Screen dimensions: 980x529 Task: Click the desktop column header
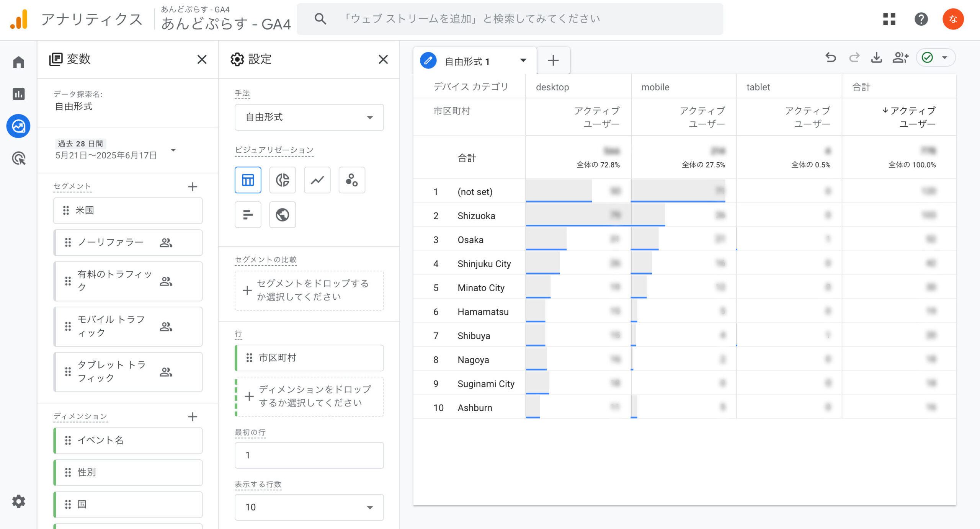(x=552, y=87)
